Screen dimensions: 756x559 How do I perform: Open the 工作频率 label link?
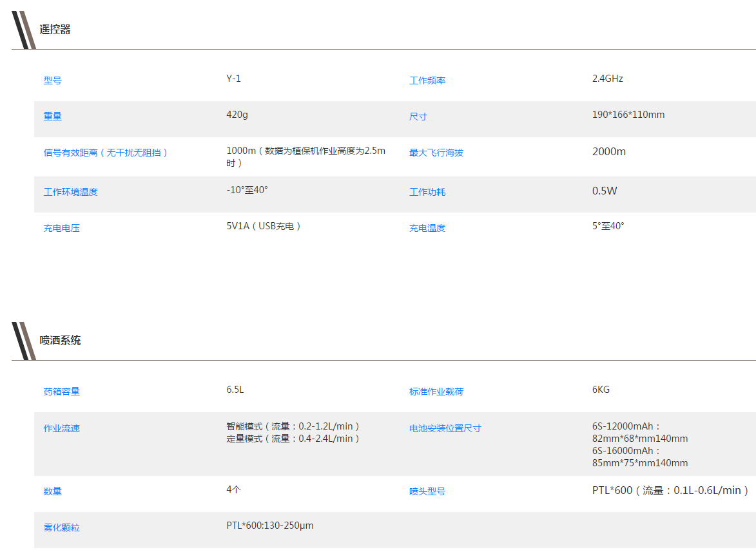click(x=427, y=81)
